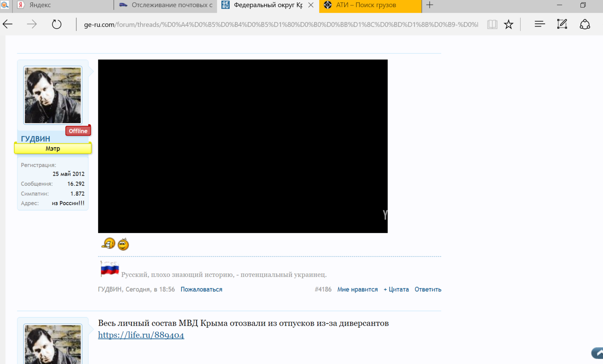Like the post with Мне нравится
Viewport: 603px width, 364px height.
point(357,289)
